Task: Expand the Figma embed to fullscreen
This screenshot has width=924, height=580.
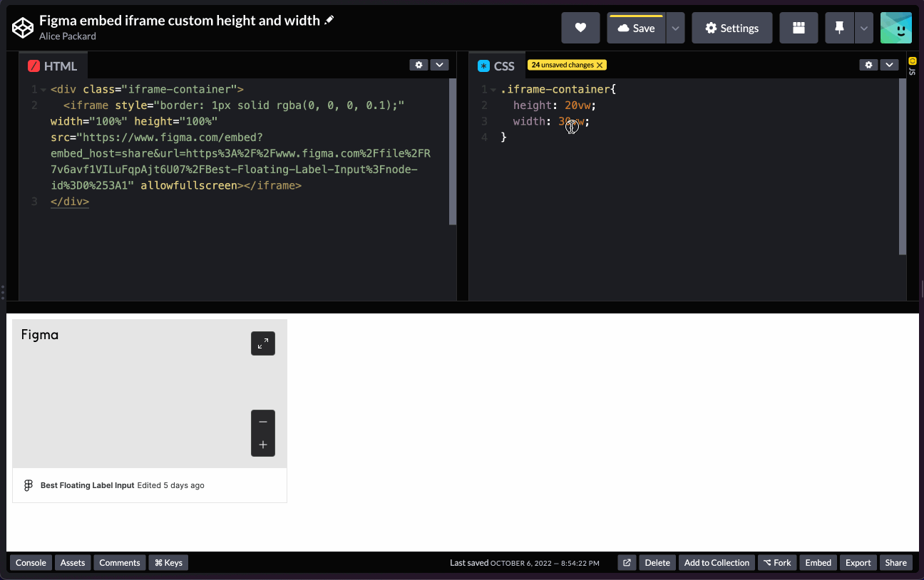Action: (x=262, y=343)
